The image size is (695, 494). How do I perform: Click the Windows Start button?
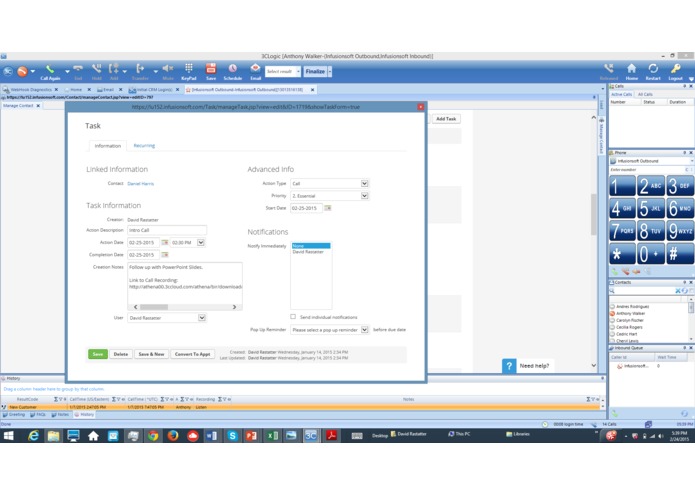(8, 436)
